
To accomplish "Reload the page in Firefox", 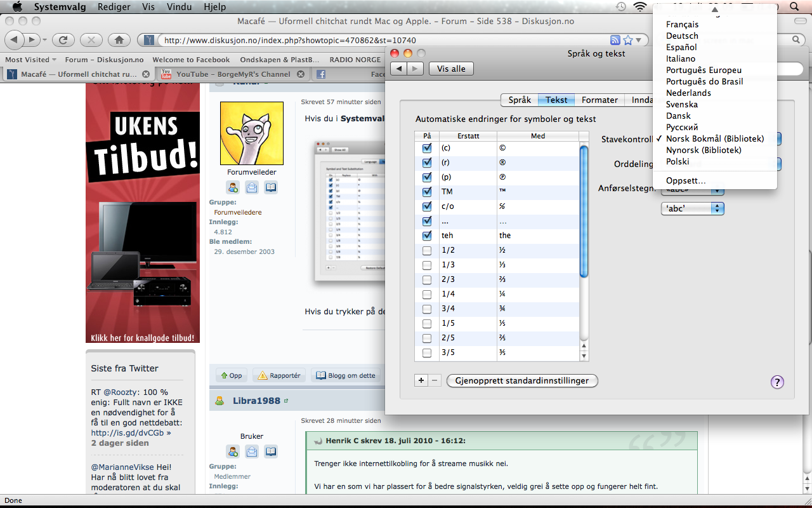I will (63, 40).
